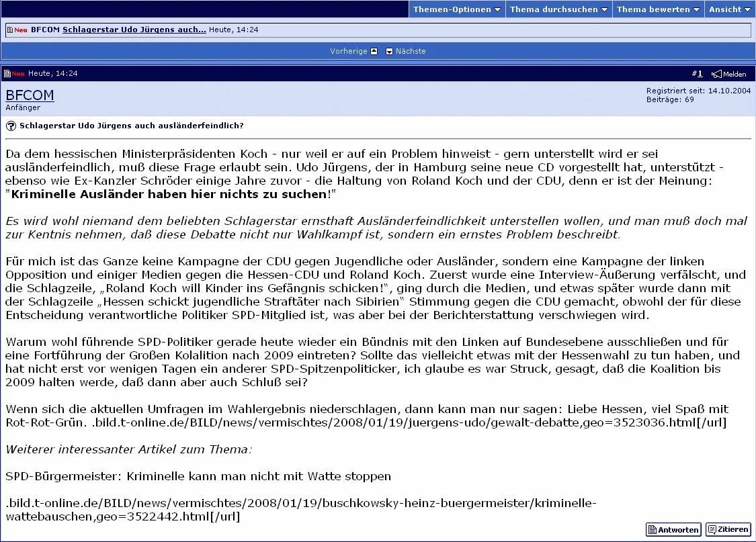Click the question mark icon by post title
This screenshot has width=756, height=542.
[x=11, y=126]
